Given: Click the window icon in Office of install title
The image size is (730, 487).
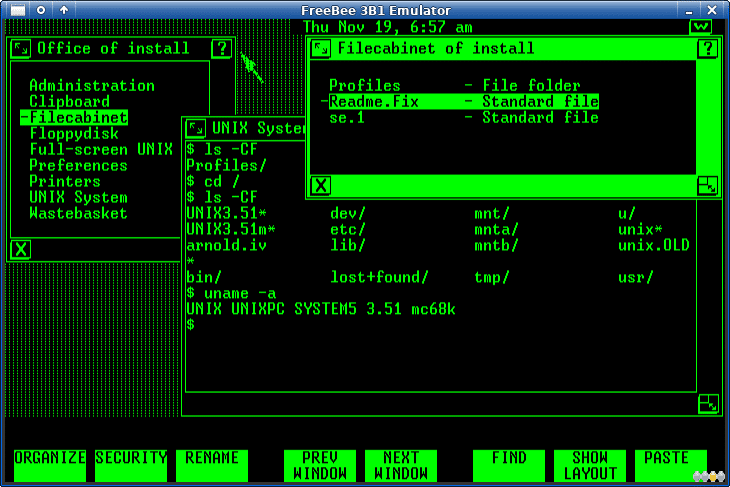Looking at the screenshot, I should pyautogui.click(x=20, y=48).
